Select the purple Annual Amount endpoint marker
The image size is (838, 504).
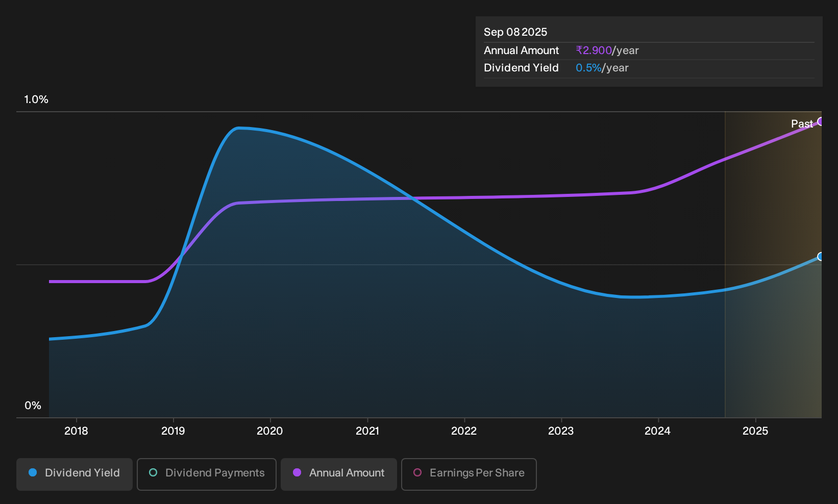click(821, 121)
